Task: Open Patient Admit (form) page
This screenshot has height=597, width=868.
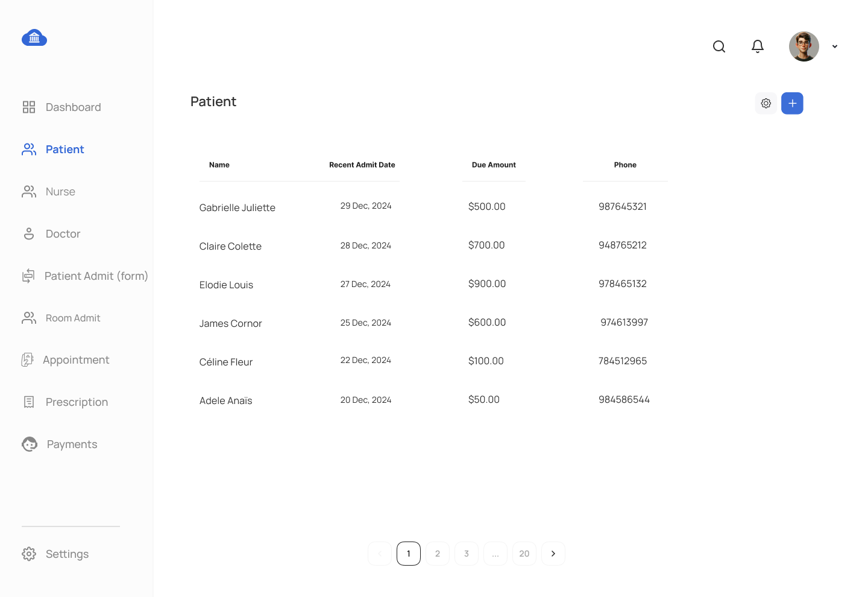Action: (x=85, y=276)
